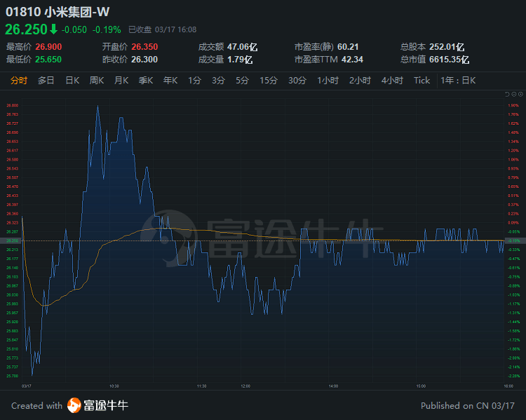Switch to the 2小时 interval tab
Image resolution: width=526 pixels, height=420 pixels.
coord(360,81)
